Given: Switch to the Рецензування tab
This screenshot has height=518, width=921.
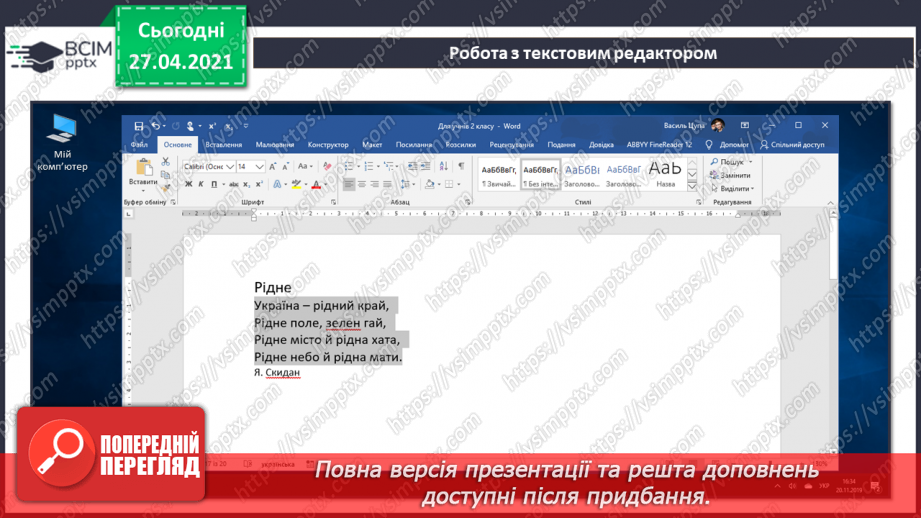Looking at the screenshot, I should (512, 144).
